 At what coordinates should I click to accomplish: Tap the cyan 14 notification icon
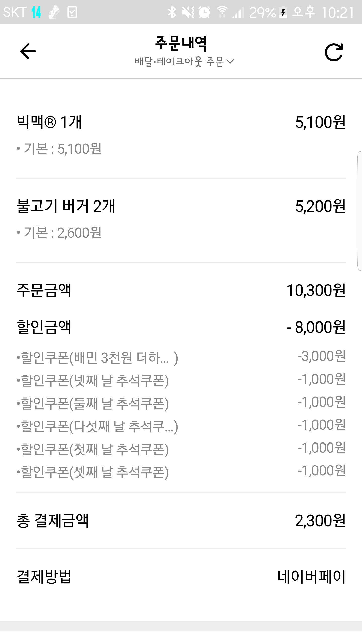pyautogui.click(x=36, y=12)
